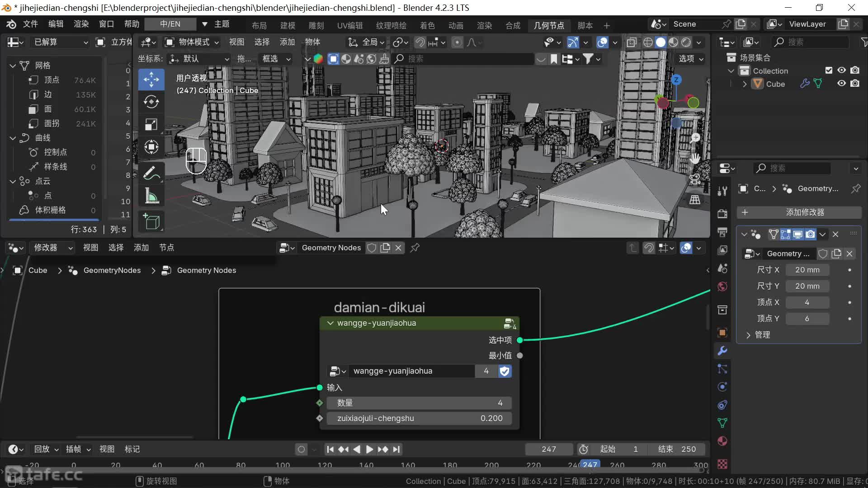
Task: Open the 文件 menu
Action: click(x=30, y=24)
